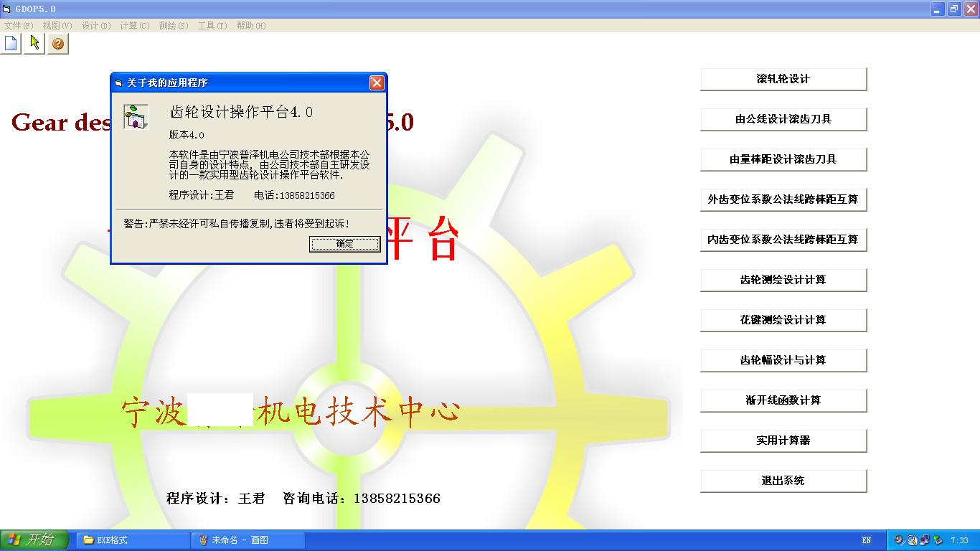
Task: Click the dialog's 电话:13858215366 text
Action: pyautogui.click(x=294, y=195)
